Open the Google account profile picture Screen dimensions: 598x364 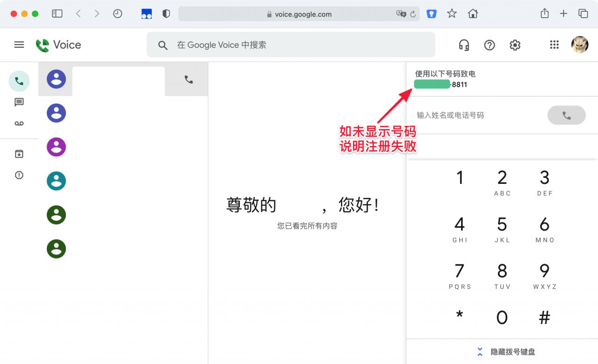click(x=580, y=45)
